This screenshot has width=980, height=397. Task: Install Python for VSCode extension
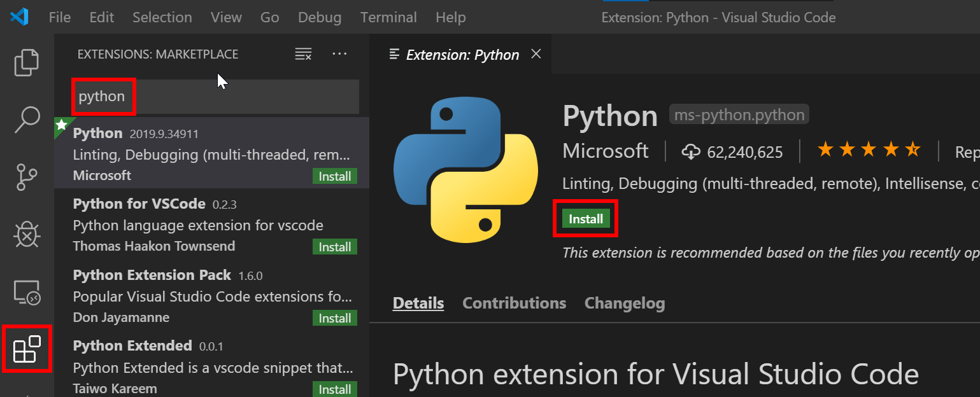[335, 247]
